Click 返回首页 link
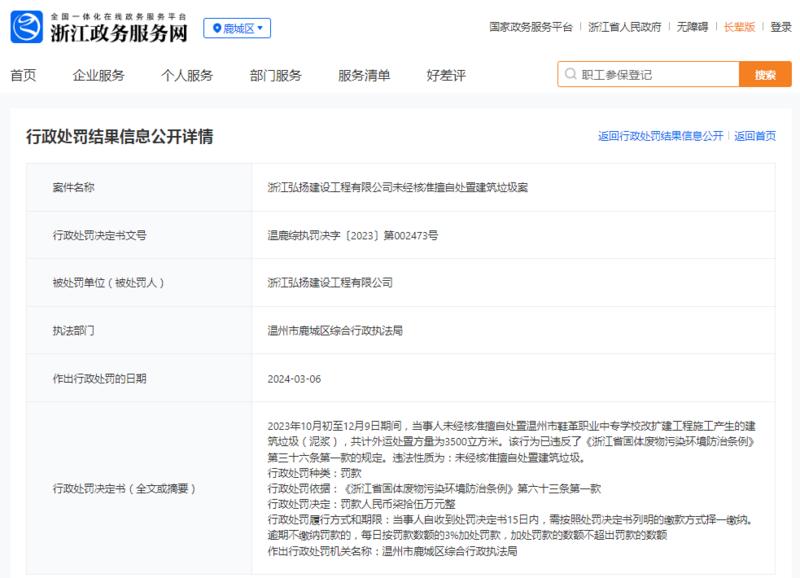Image resolution: width=800 pixels, height=578 pixels. [755, 136]
